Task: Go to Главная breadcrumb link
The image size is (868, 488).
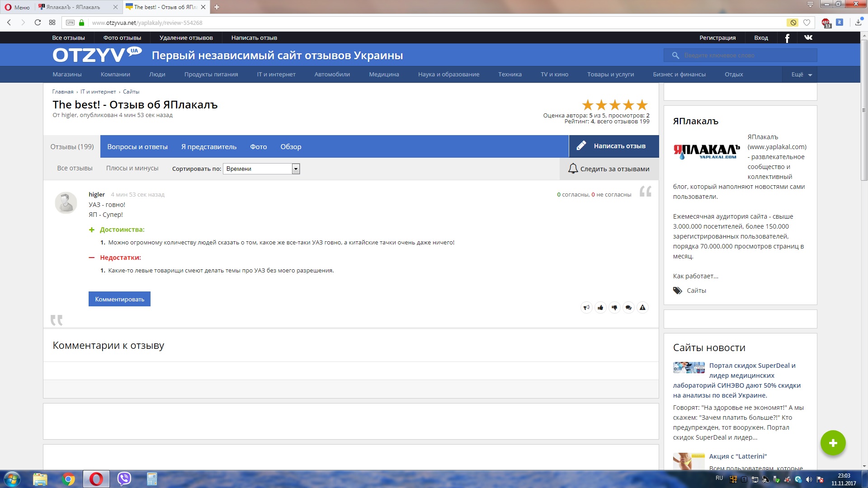Action: coord(63,92)
